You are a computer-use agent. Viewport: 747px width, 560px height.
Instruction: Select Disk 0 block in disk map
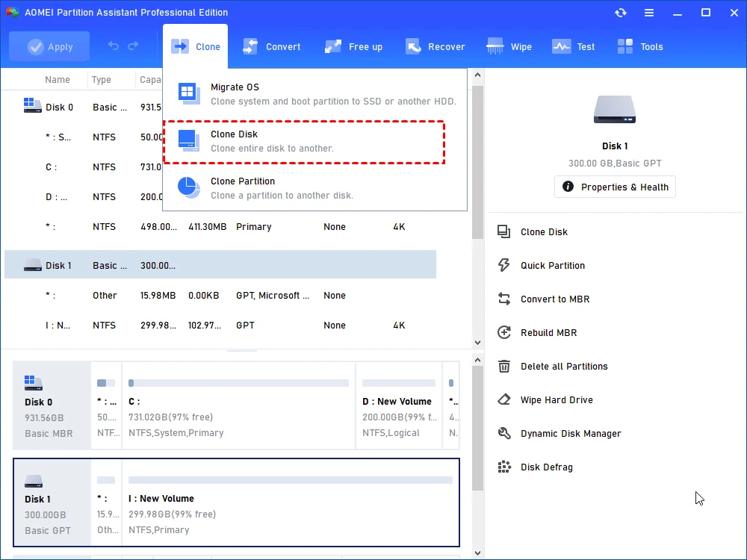coord(52,405)
